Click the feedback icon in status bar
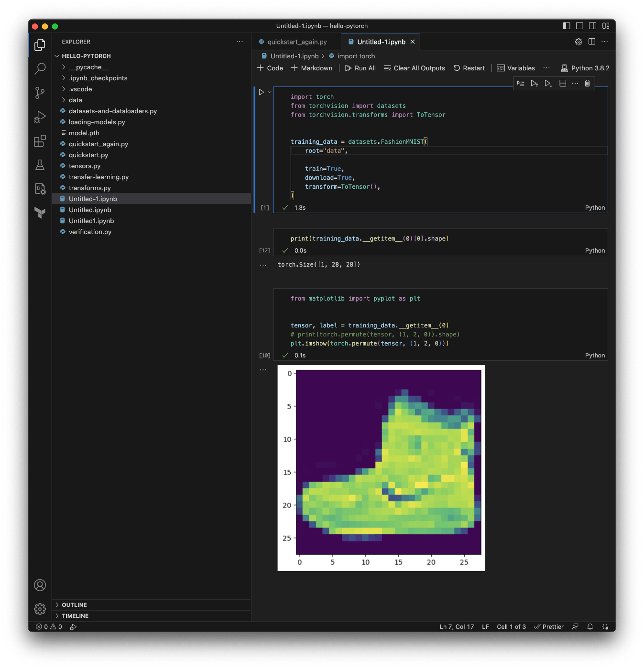Viewport: 644px width, 669px height. (575, 627)
